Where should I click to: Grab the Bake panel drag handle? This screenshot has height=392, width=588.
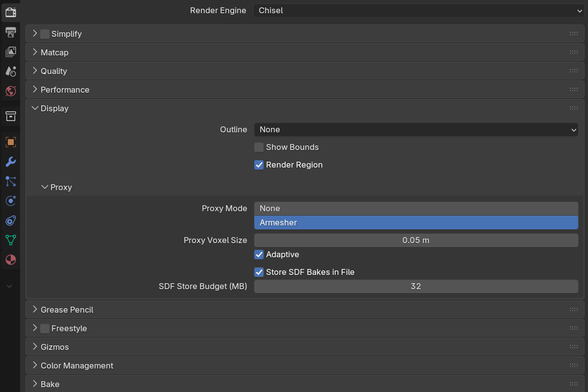point(574,384)
